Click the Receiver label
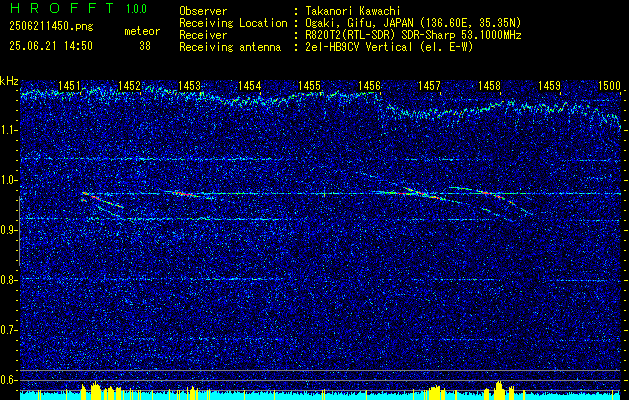 pyautogui.click(x=203, y=35)
